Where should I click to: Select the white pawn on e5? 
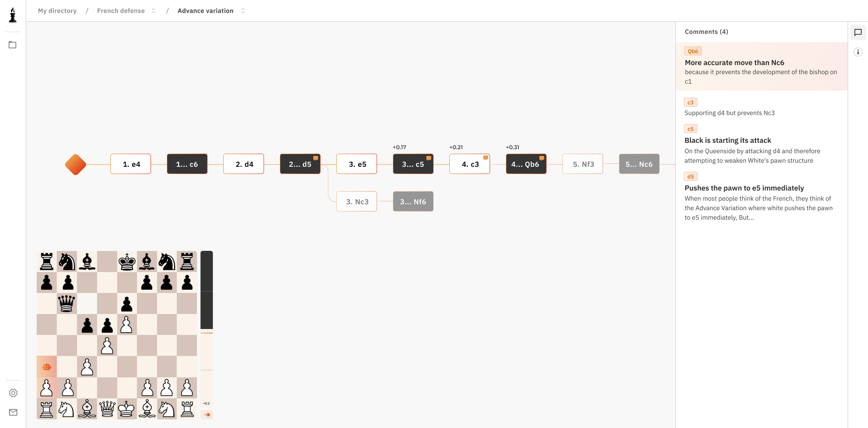pyautogui.click(x=127, y=325)
